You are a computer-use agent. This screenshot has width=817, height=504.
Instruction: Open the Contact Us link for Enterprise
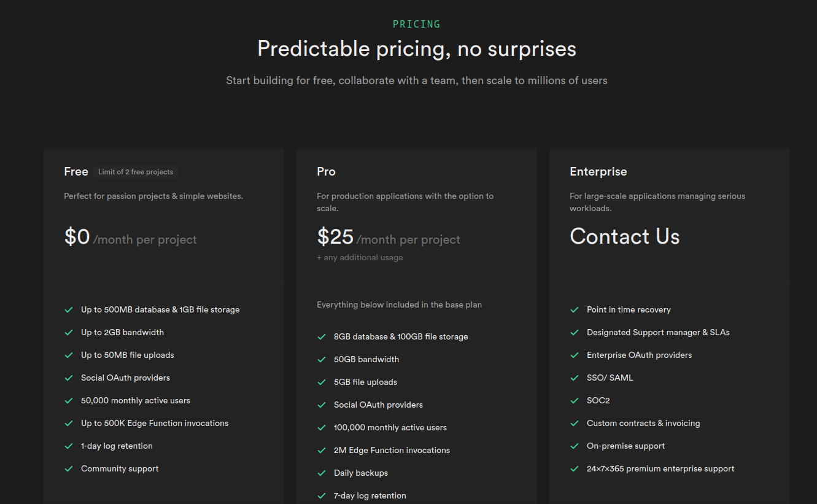click(624, 236)
